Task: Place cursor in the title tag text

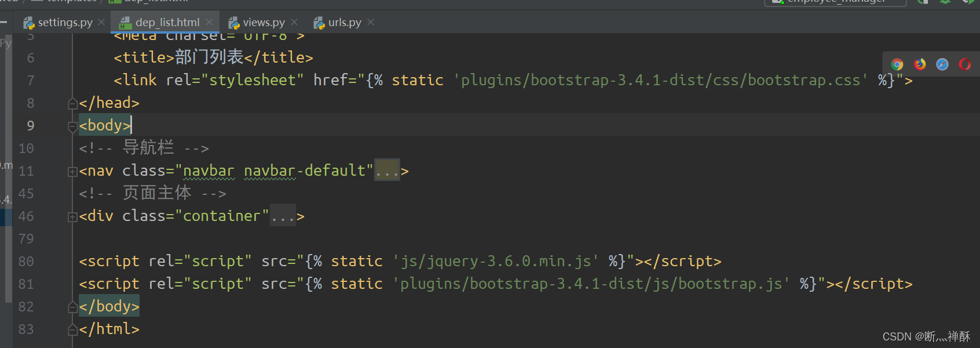Action: pos(209,57)
